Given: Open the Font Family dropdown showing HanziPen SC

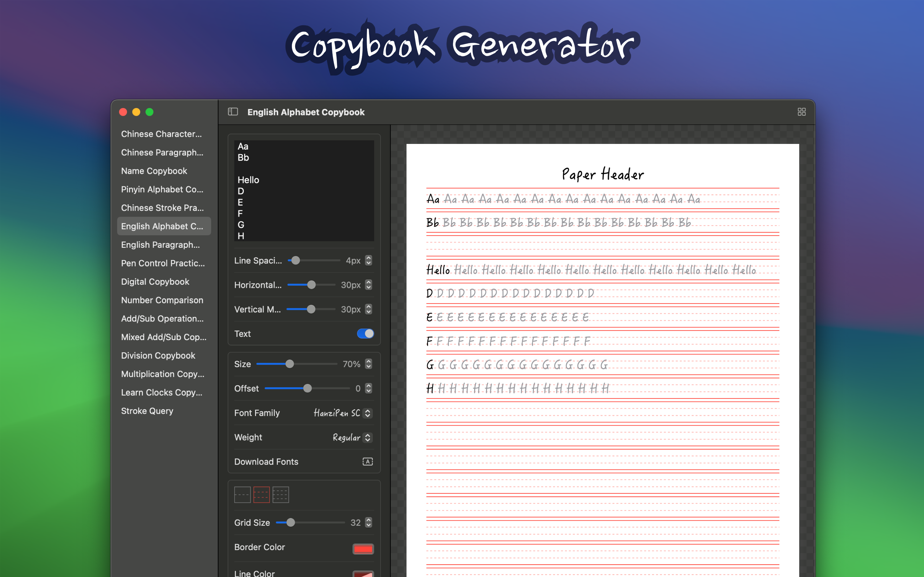Looking at the screenshot, I should (342, 413).
